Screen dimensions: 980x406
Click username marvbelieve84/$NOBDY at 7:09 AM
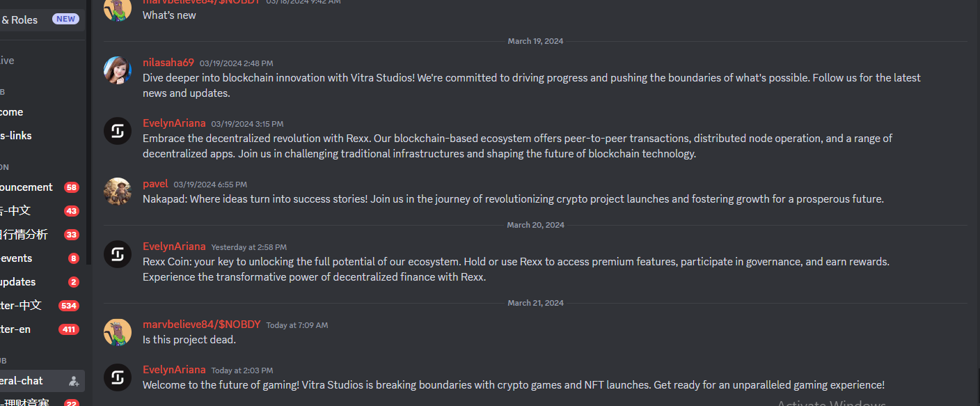point(202,325)
